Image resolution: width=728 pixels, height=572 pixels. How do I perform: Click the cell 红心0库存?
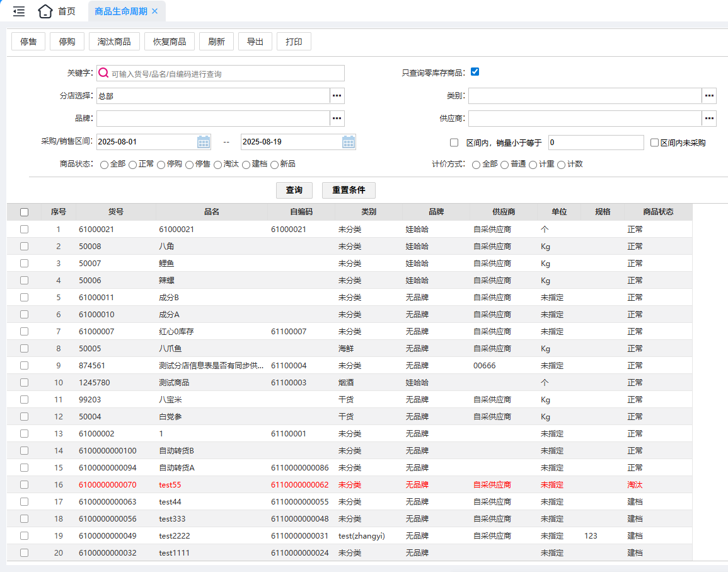pos(176,331)
